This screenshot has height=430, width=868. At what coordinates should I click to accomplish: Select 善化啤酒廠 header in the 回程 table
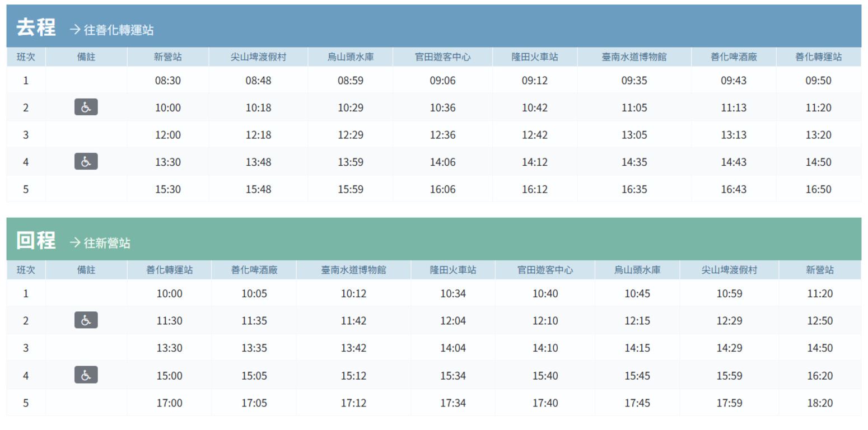(x=254, y=270)
